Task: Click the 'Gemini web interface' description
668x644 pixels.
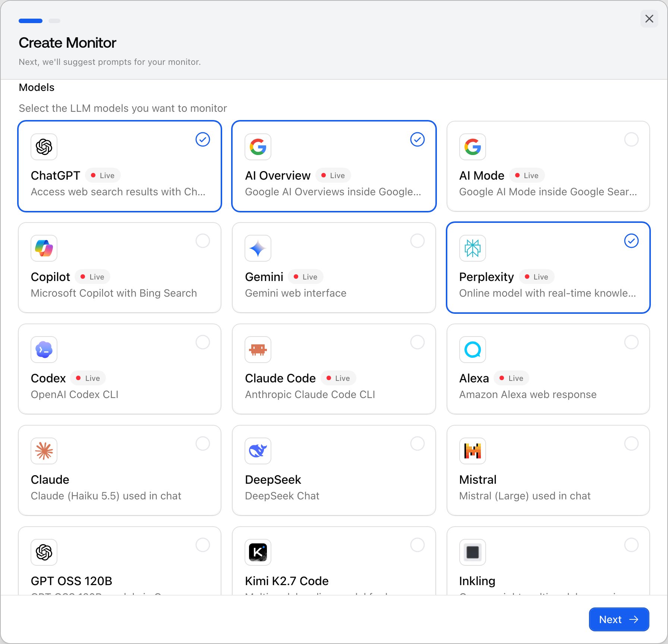Action: 296,293
